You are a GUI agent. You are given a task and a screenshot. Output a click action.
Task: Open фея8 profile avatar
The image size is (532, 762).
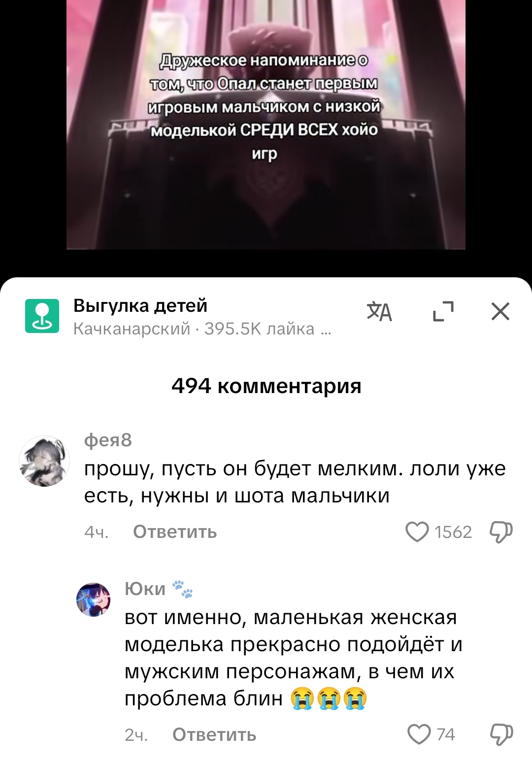tap(44, 461)
